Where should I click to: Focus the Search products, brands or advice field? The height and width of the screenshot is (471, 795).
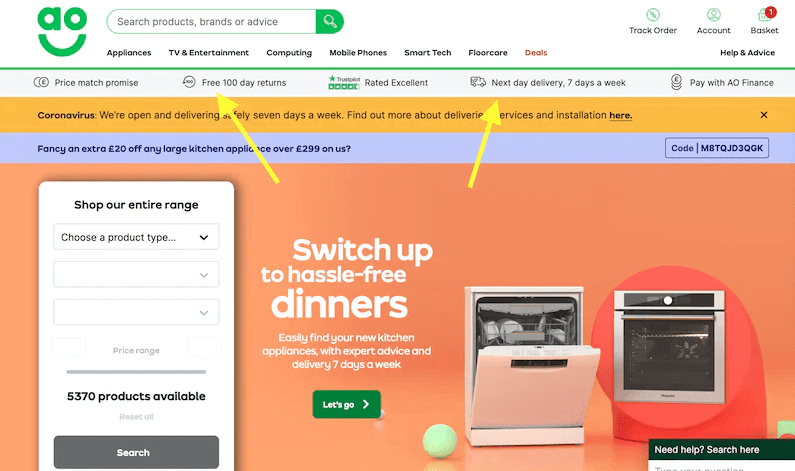tap(211, 21)
